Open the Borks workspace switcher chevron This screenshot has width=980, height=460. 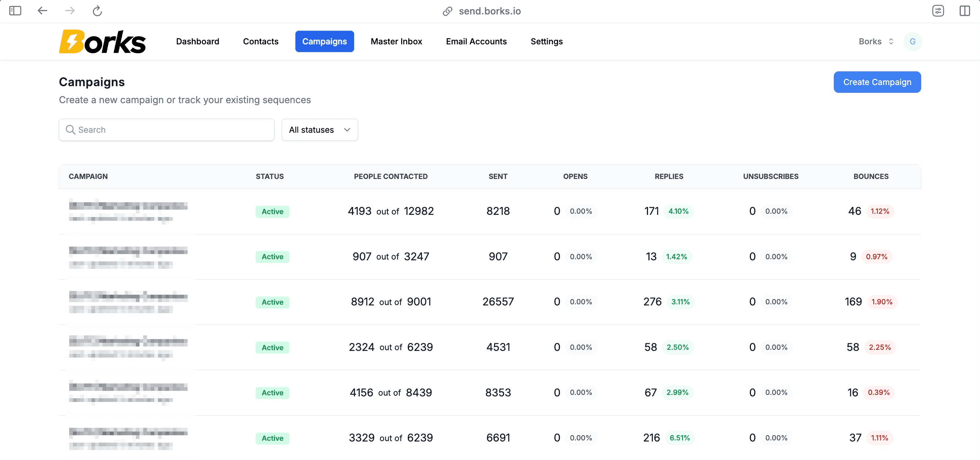click(891, 41)
